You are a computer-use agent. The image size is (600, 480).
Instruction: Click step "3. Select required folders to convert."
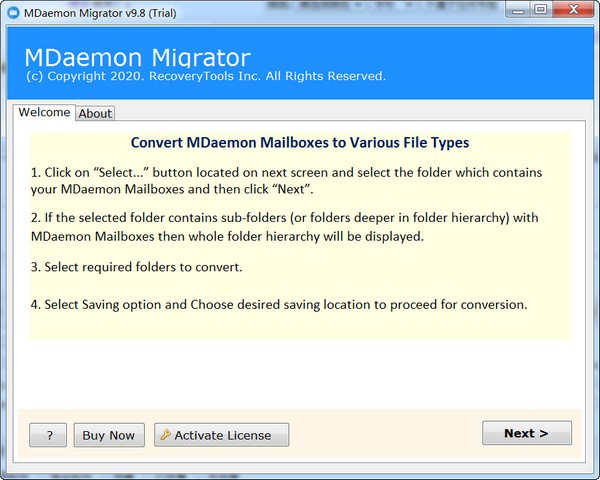[x=137, y=267]
